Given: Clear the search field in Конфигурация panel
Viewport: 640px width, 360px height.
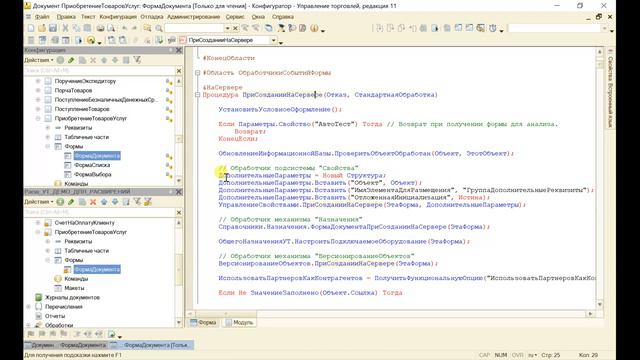Looking at the screenshot, I should point(179,71).
